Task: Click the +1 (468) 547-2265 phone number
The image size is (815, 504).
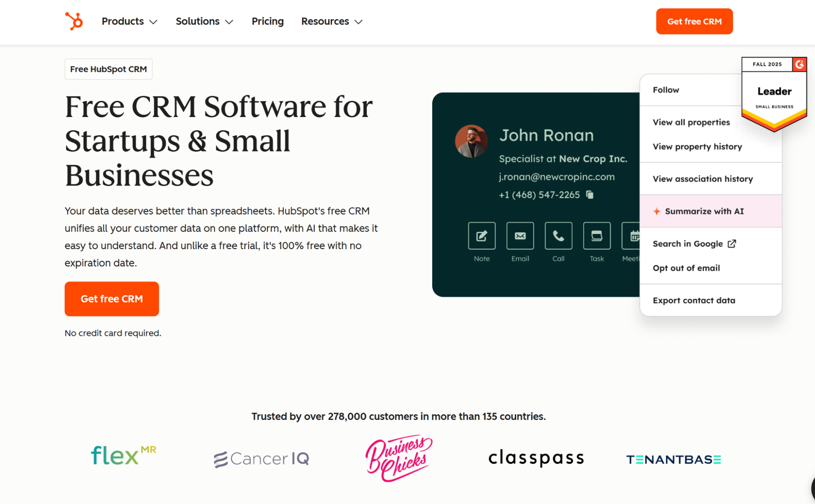Action: [x=539, y=195]
